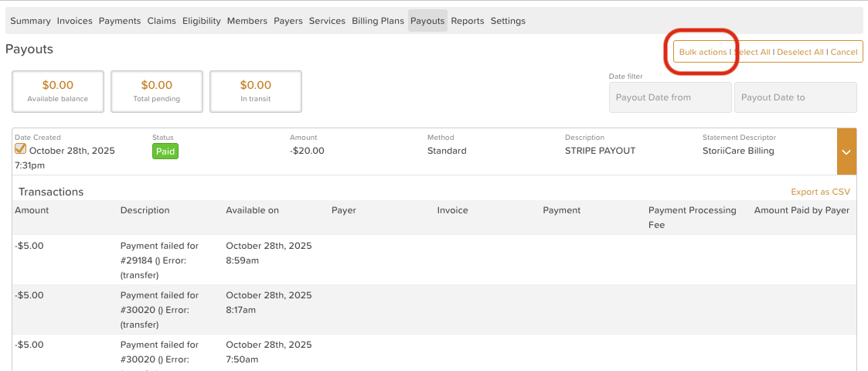The image size is (868, 371).
Task: Go to the Payments tab
Action: 120,21
